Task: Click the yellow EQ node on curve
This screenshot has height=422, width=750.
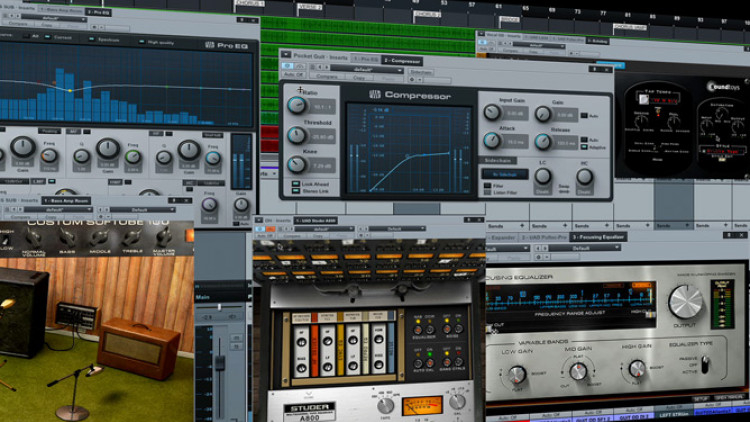Action: 70,90
